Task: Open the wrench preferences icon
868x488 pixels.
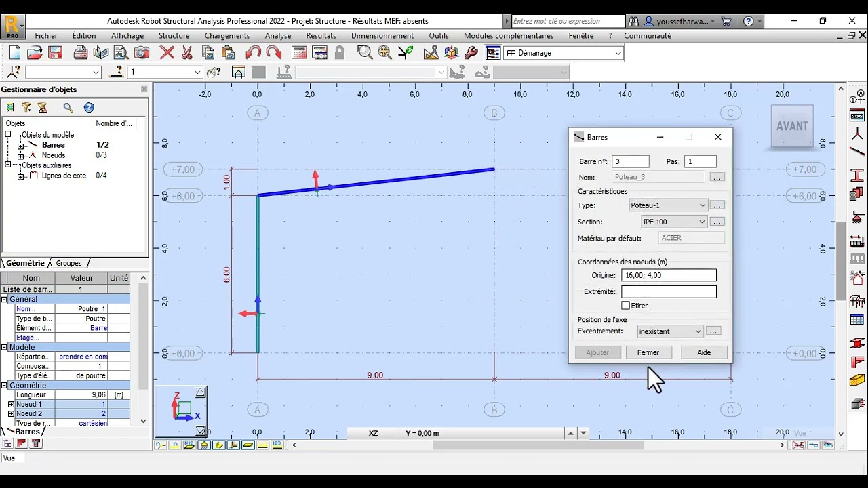Action: tap(471, 53)
